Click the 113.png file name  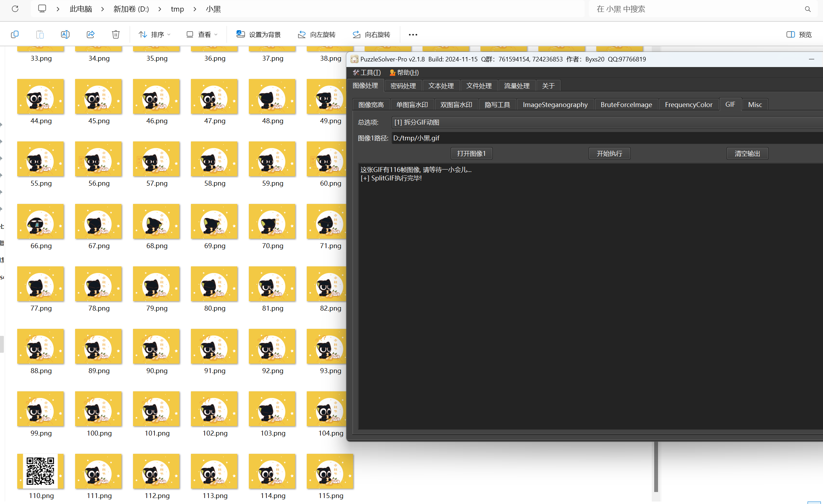[215, 496]
